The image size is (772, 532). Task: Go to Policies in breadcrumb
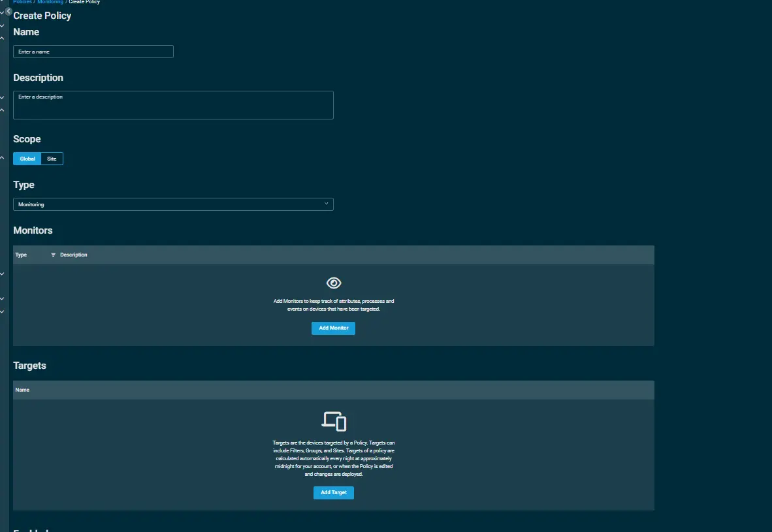click(22, 2)
